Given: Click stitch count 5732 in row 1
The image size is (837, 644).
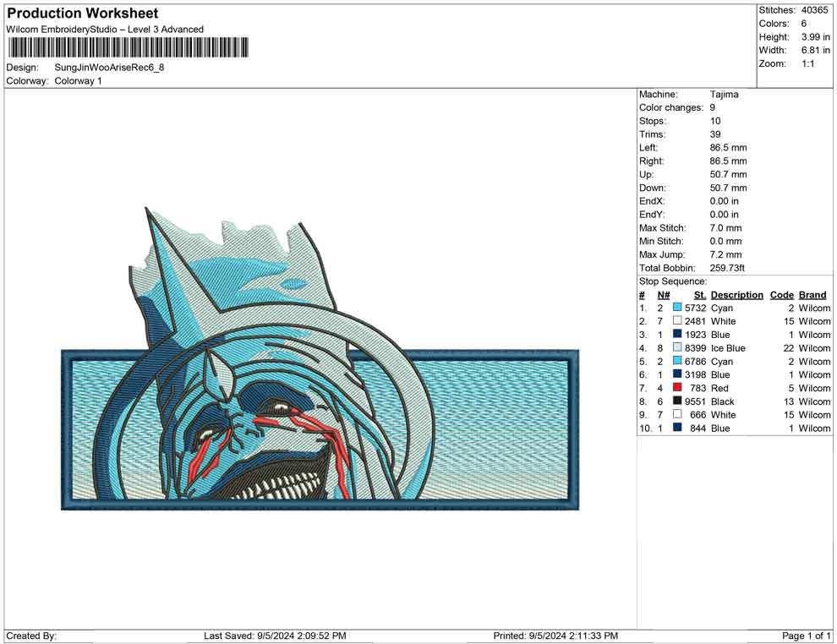Looking at the screenshot, I should [x=696, y=308].
